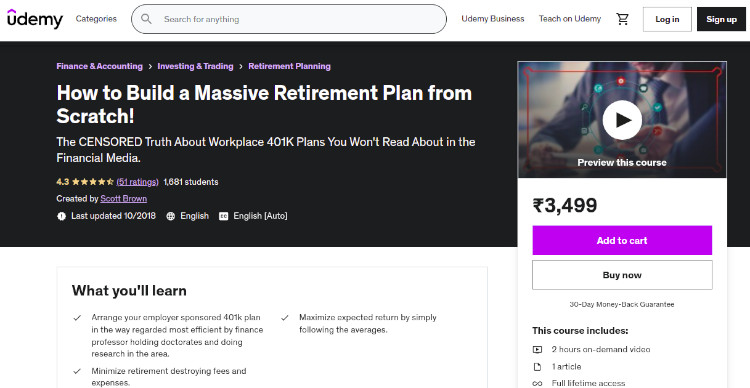This screenshot has height=388, width=750.
Task: Open instructor Scott Brown's profile
Action: (x=123, y=199)
